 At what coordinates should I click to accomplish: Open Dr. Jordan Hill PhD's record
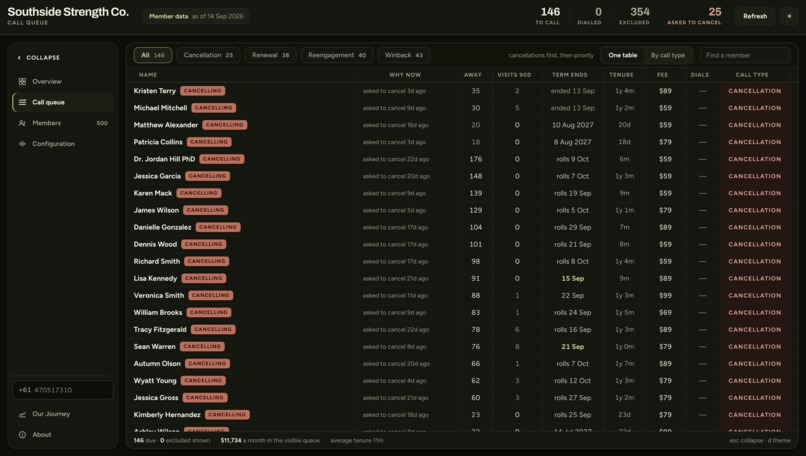click(164, 159)
